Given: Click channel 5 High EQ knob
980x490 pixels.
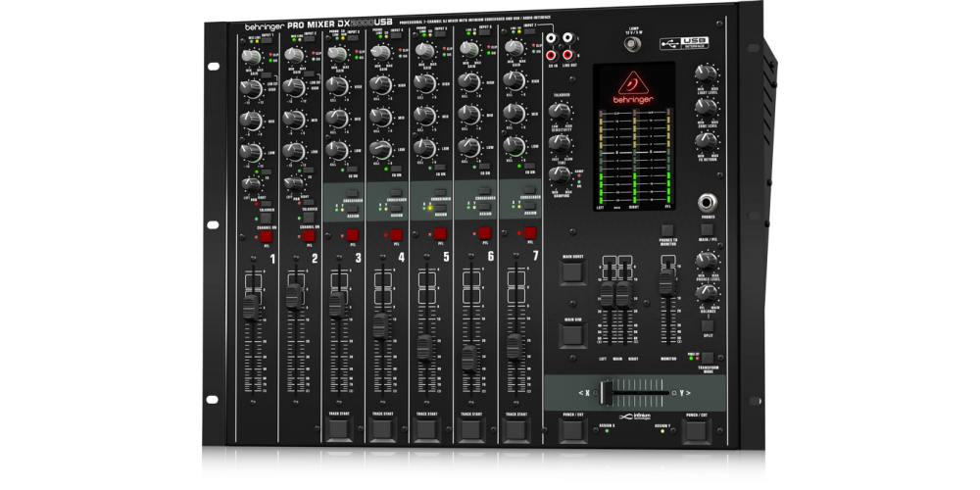Looking at the screenshot, I should (x=424, y=83).
